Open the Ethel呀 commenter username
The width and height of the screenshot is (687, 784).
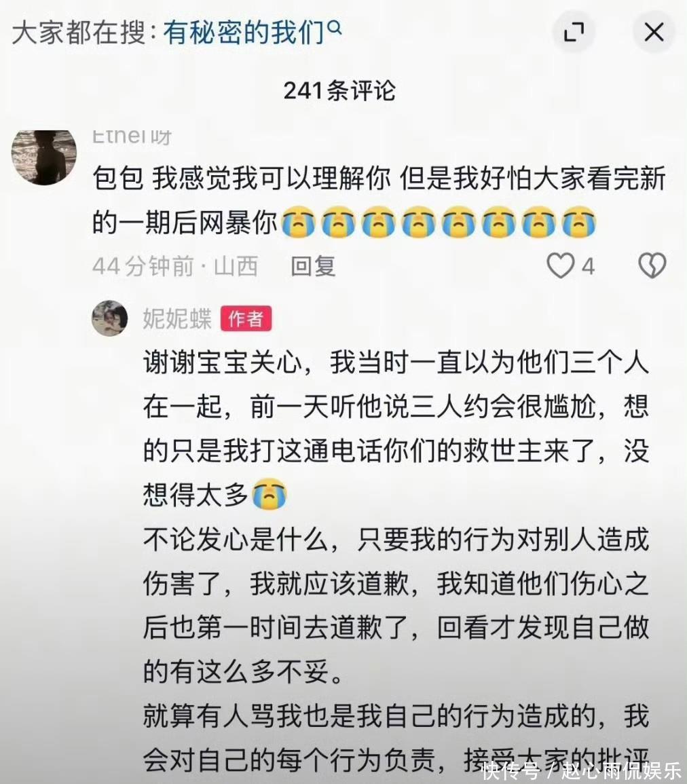coord(132,136)
